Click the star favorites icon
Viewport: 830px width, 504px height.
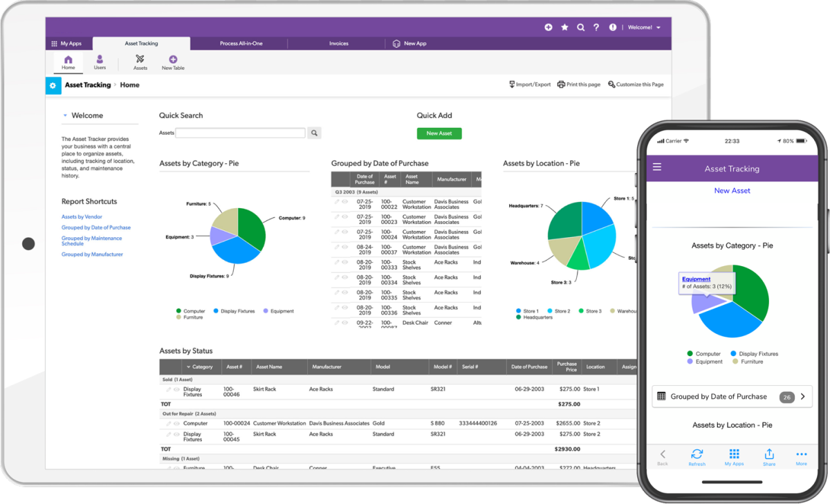(x=564, y=27)
